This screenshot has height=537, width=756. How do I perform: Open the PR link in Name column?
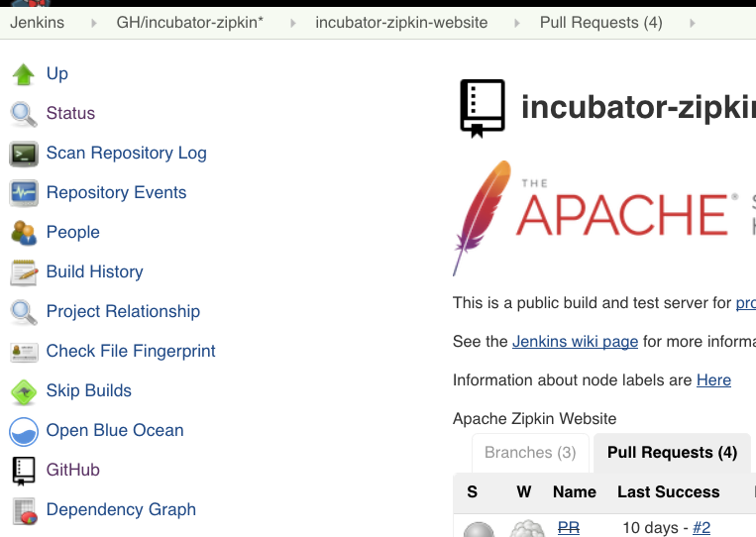569,528
